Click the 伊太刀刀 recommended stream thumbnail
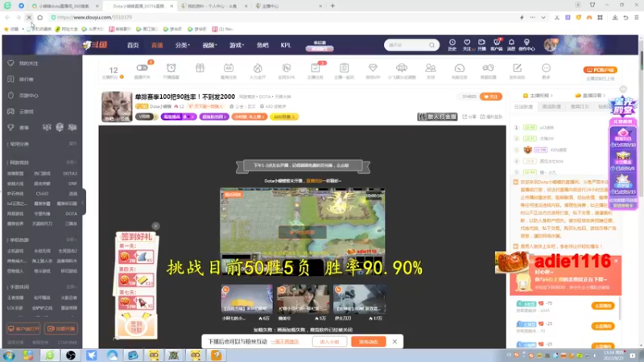This screenshot has width=644, height=362. point(359,298)
